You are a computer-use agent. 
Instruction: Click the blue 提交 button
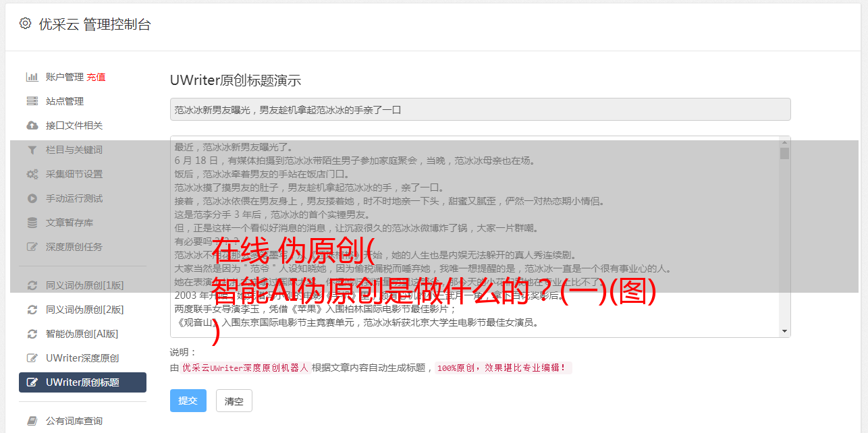coord(188,401)
